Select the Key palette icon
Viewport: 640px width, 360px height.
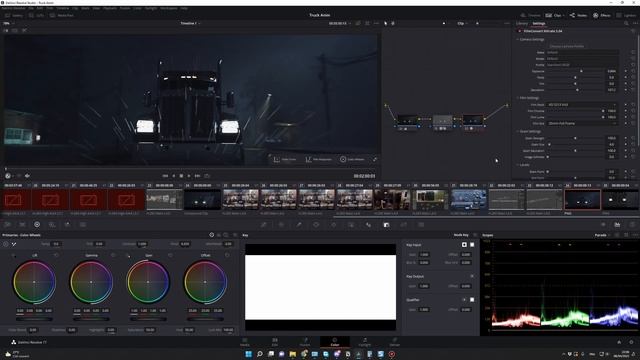coord(386,224)
